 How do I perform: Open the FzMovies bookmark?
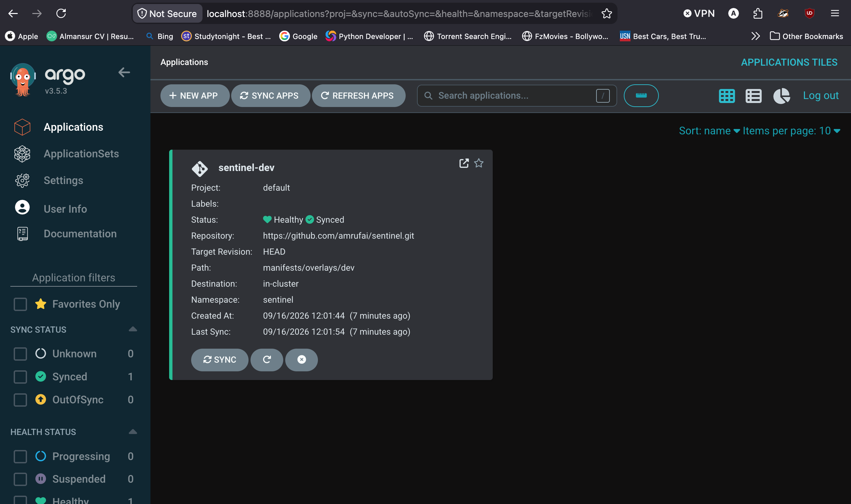[565, 36]
